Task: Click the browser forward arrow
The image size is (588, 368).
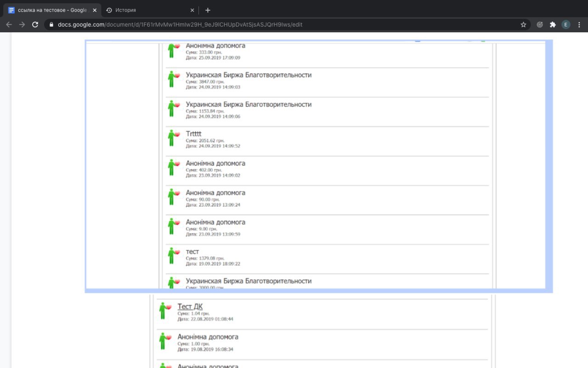Action: pyautogui.click(x=22, y=25)
